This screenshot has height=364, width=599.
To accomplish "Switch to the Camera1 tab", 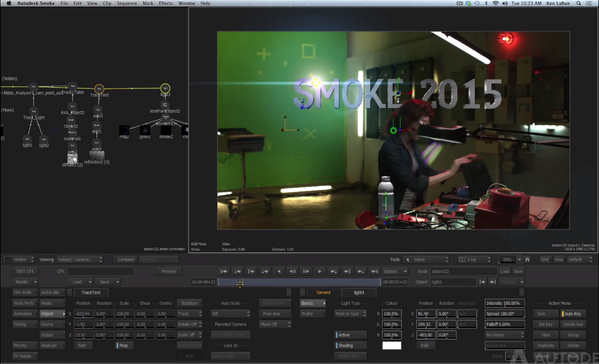I will tap(324, 293).
